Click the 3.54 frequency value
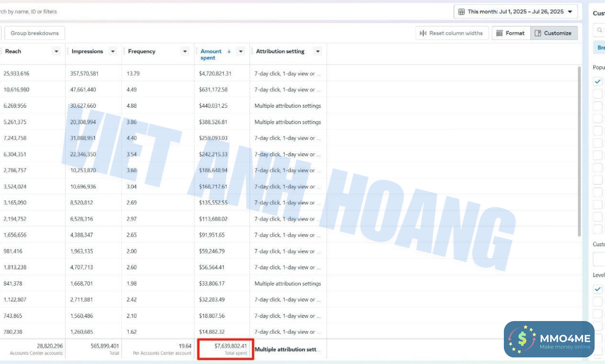 (x=131, y=154)
